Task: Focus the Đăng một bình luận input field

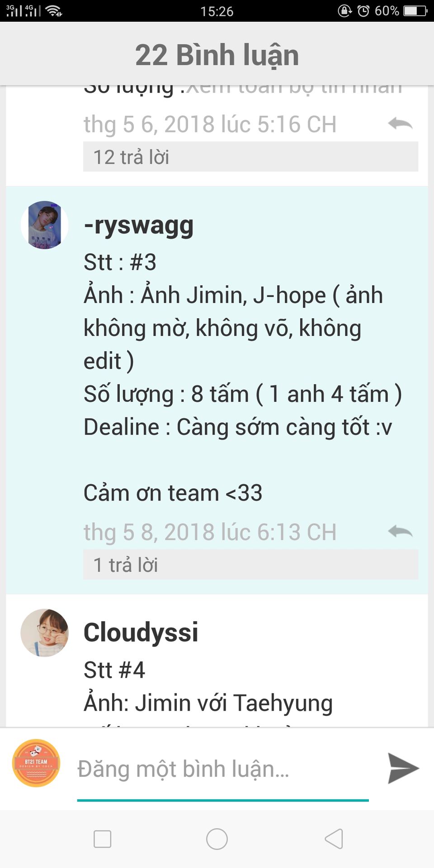Action: (223, 769)
